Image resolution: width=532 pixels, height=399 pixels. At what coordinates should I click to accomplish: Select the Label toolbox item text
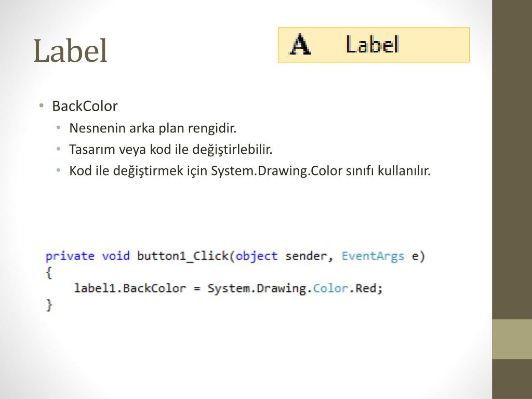[x=372, y=45]
